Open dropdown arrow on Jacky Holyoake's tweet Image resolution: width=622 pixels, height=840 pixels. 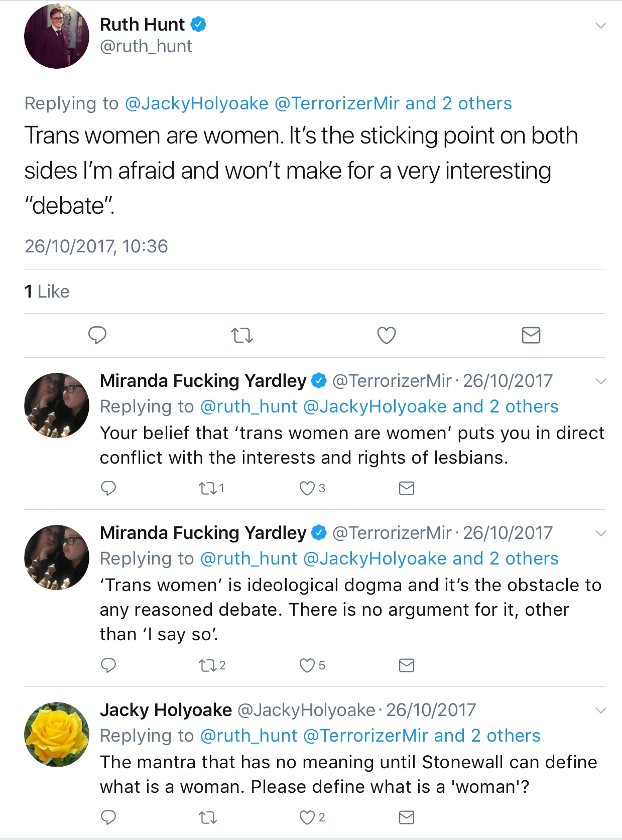600,711
